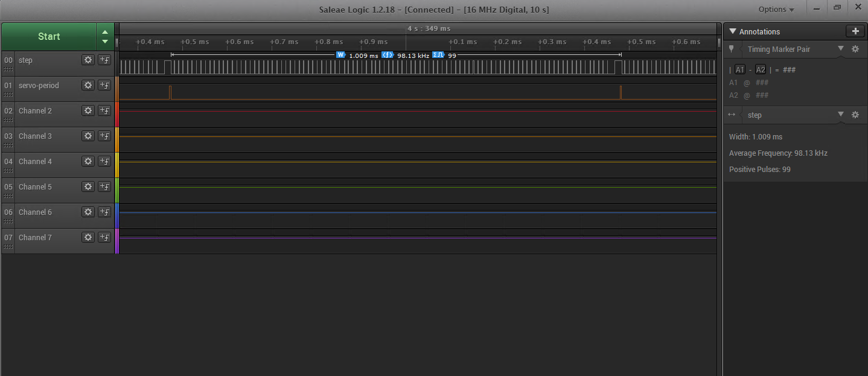Screen dimensions: 868x376
Task: Open settings gear for step channel
Action: [x=88, y=60]
